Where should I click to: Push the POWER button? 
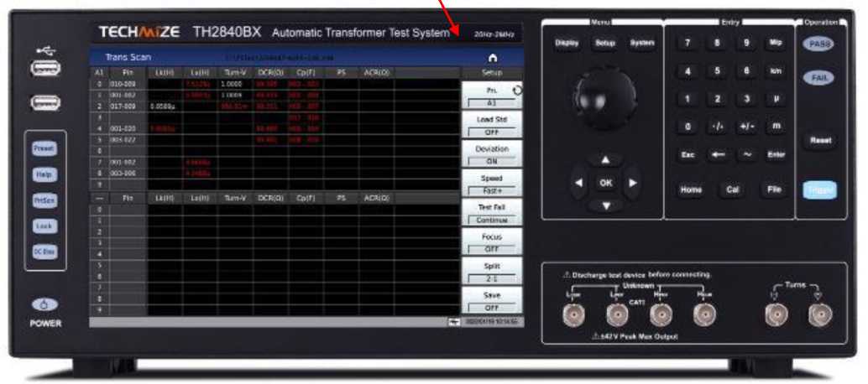click(45, 304)
